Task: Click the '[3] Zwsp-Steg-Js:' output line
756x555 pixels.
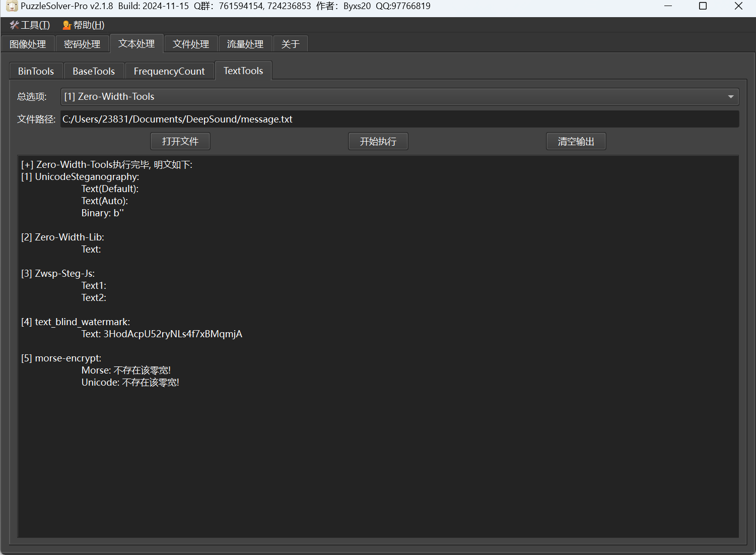Action: (58, 274)
